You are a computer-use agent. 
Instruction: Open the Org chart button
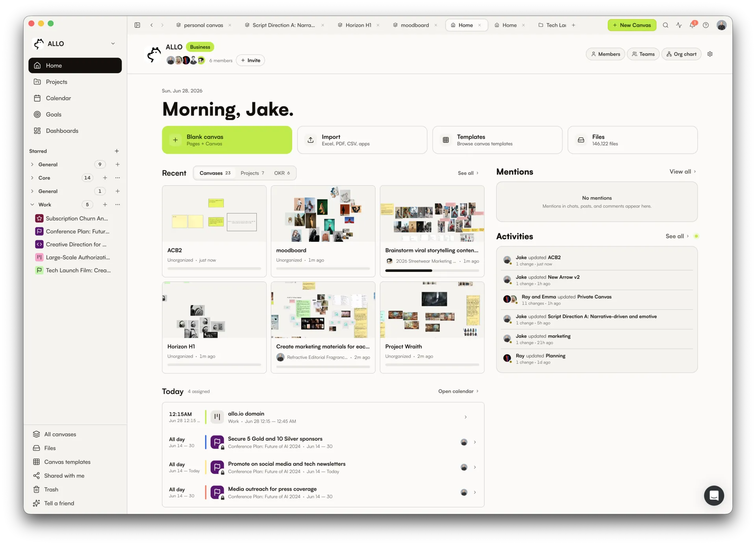[681, 54]
